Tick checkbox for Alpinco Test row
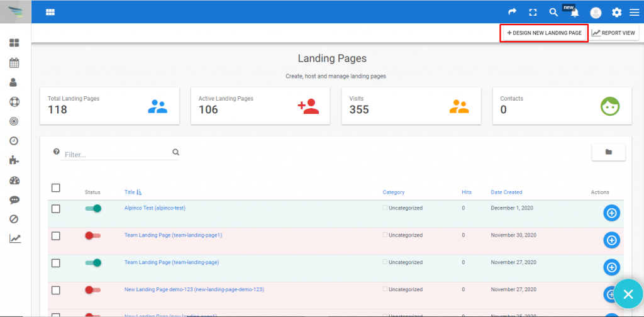 (56, 209)
